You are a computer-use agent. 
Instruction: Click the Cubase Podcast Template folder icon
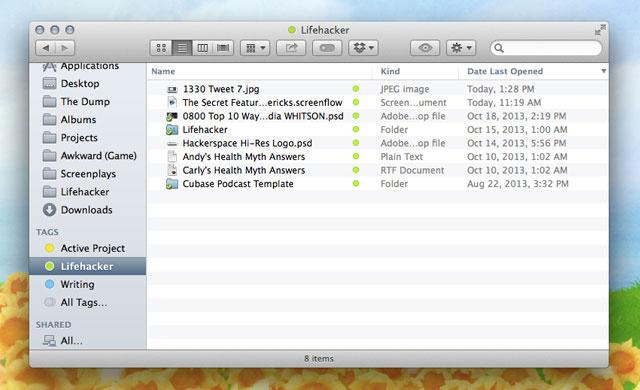pyautogui.click(x=172, y=184)
